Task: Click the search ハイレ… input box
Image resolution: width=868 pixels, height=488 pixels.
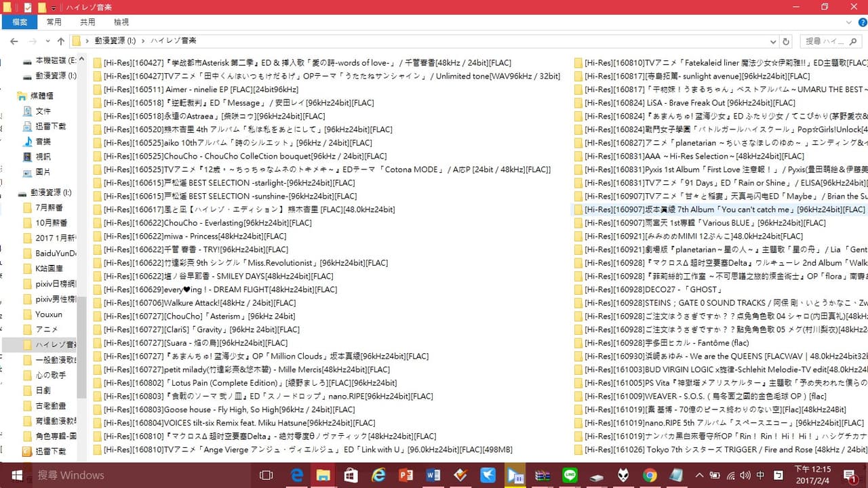Action: point(830,41)
